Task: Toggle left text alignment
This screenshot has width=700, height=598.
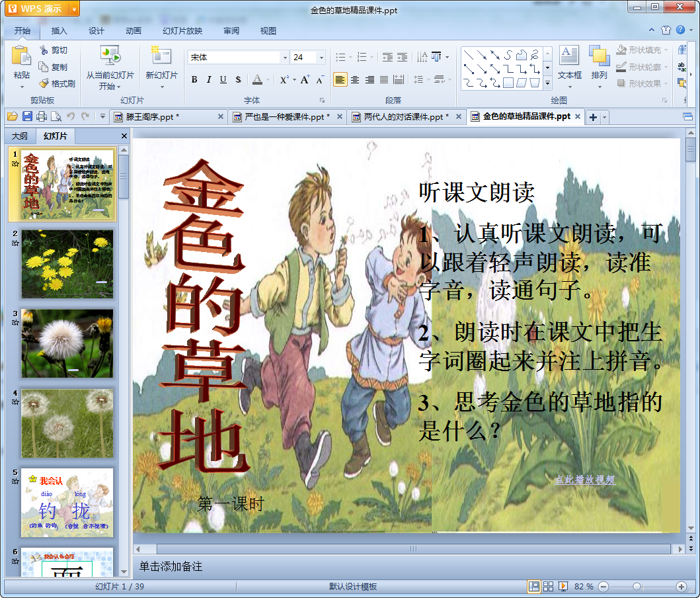Action: tap(340, 80)
